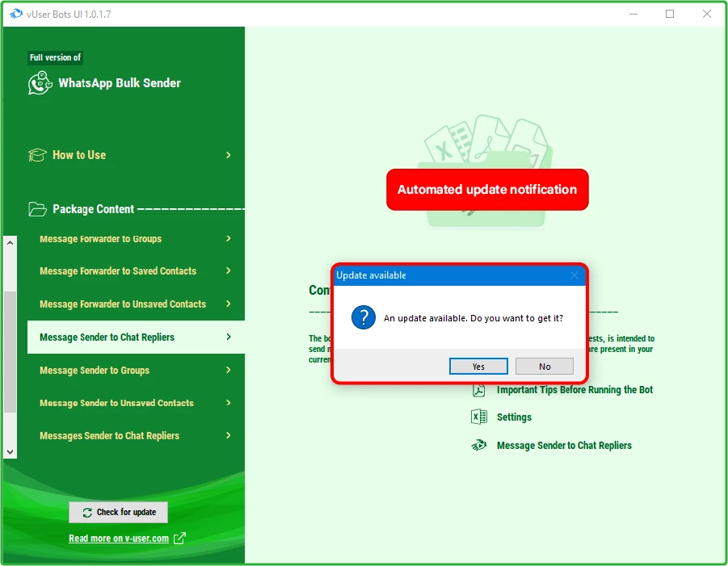Select Message Sender to Groups
Screen dimensions: 728x566
coord(95,371)
